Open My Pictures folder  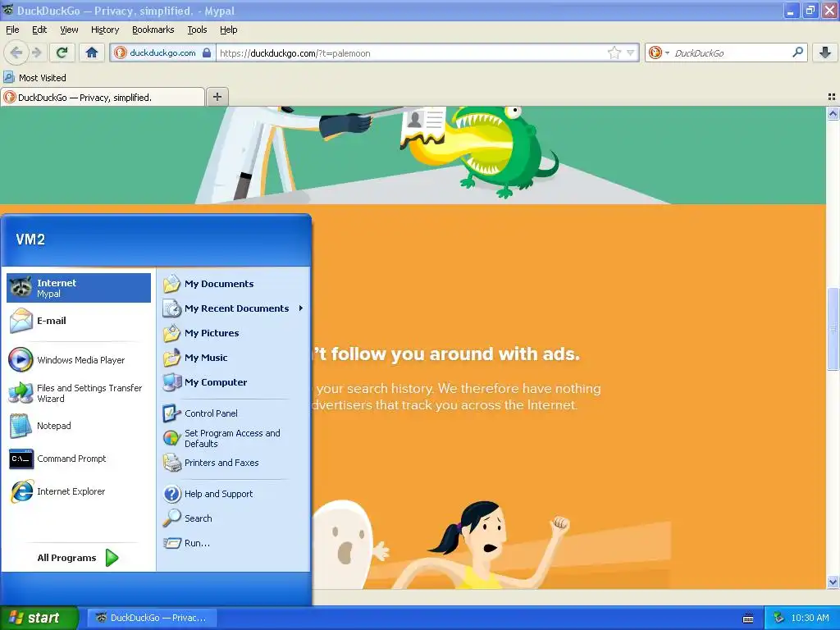pyautogui.click(x=234, y=333)
